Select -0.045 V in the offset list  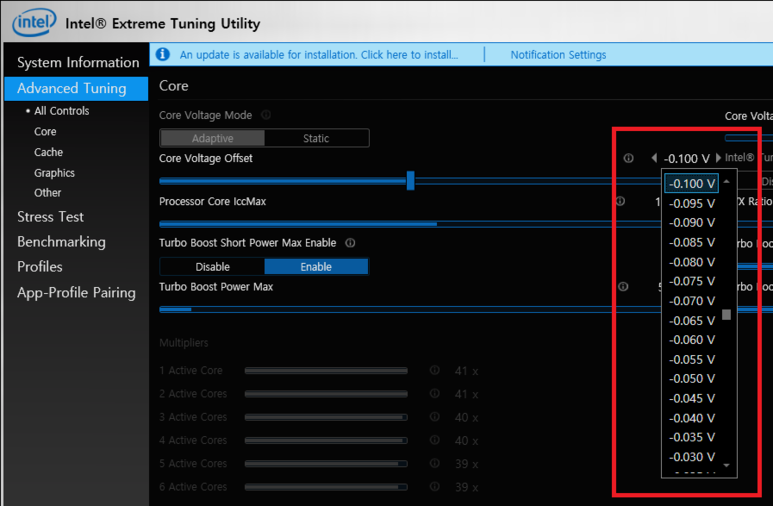coord(692,398)
